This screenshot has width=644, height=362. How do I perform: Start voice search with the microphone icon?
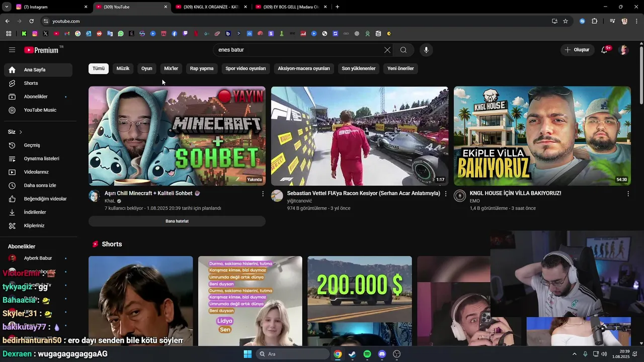click(x=426, y=50)
